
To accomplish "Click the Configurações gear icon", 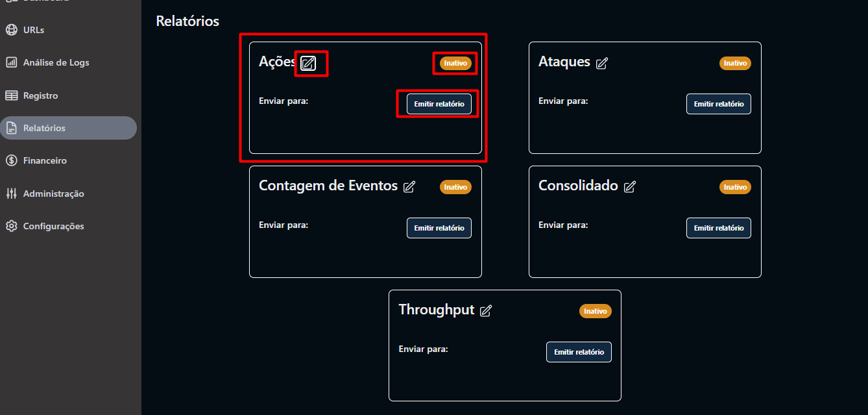I will tap(11, 226).
